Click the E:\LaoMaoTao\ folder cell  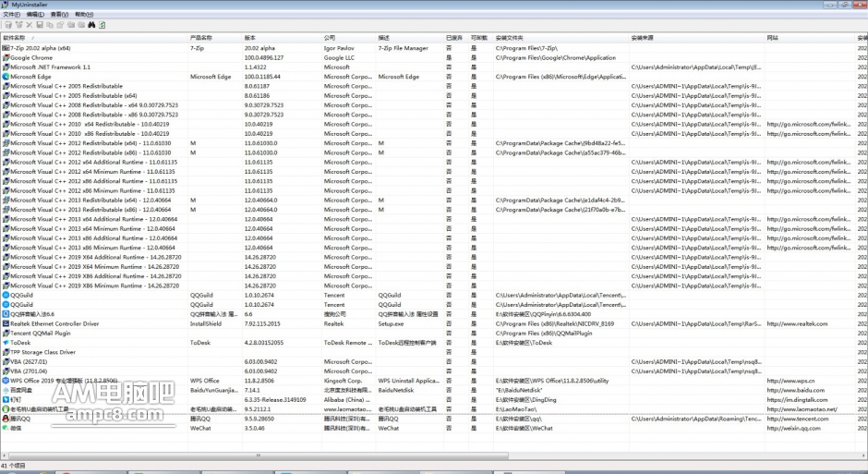(516, 409)
